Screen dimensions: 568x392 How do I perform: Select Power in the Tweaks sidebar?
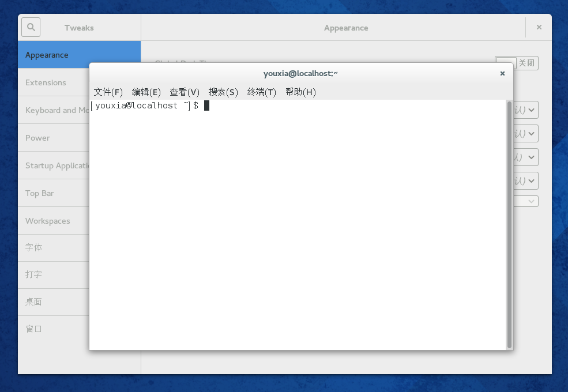pyautogui.click(x=54, y=138)
